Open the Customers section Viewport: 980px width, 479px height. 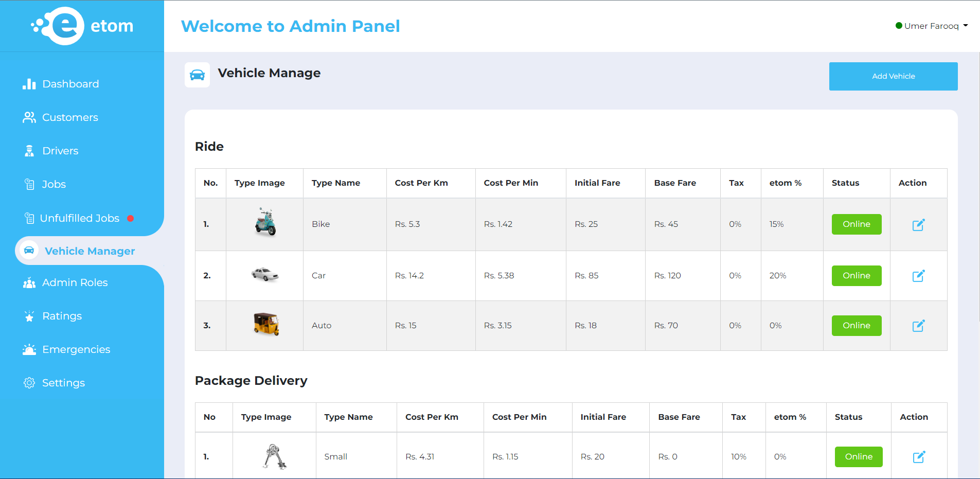click(x=70, y=117)
